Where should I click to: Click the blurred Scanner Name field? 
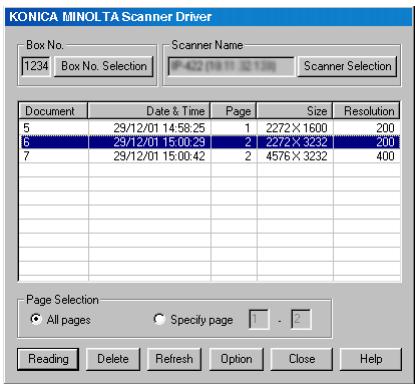click(x=231, y=66)
